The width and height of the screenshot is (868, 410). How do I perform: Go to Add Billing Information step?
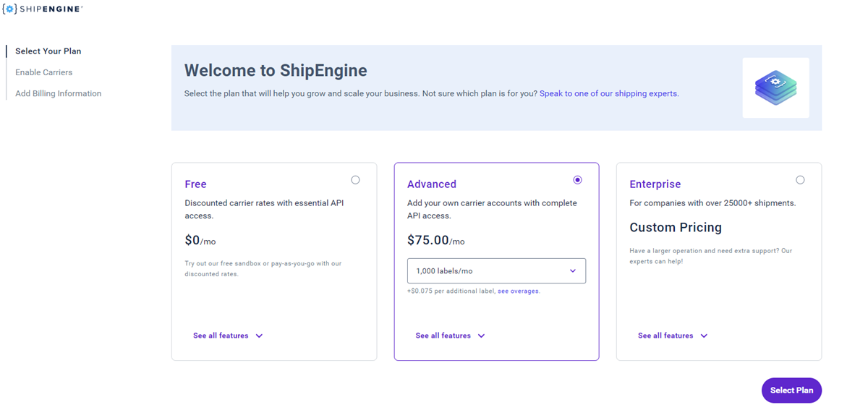[59, 93]
